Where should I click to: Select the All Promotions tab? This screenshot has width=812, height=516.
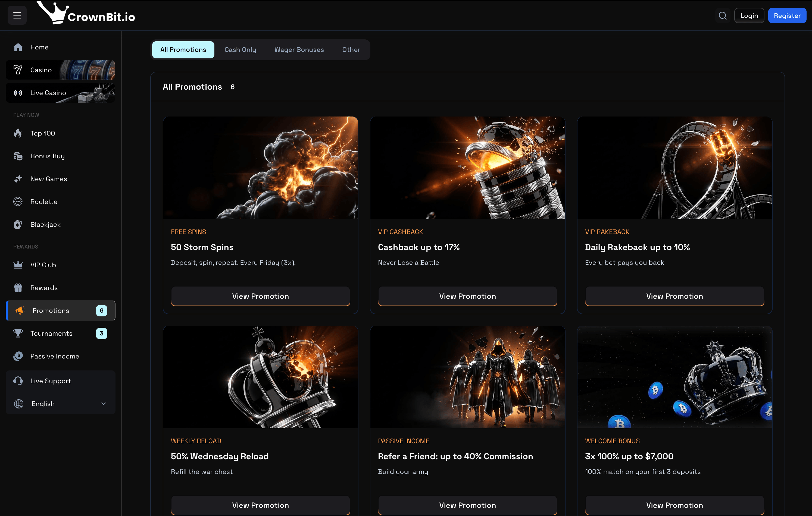[183, 49]
